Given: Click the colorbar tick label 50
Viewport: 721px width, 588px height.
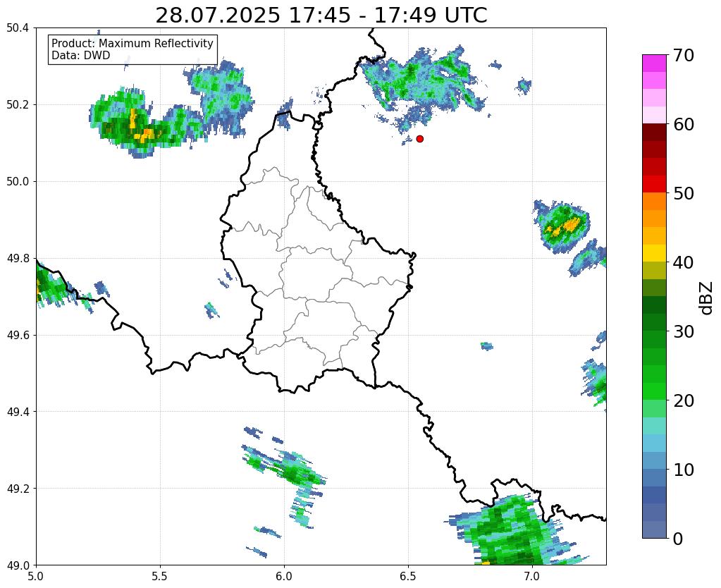Looking at the screenshot, I should pyautogui.click(x=684, y=193).
